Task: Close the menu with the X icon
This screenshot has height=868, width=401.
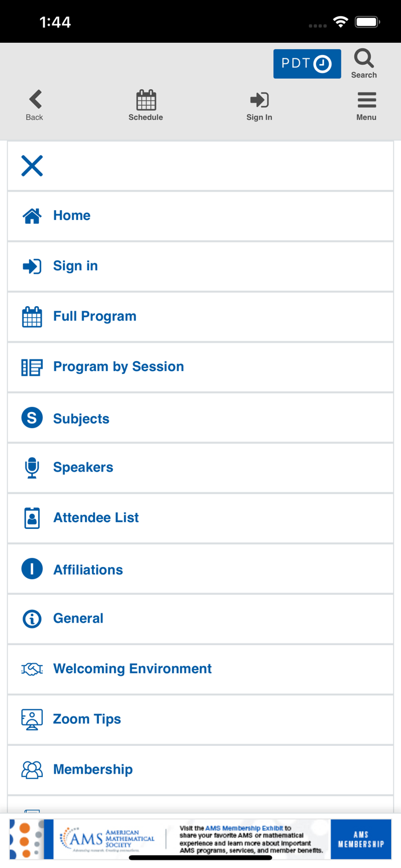Action: (32, 166)
